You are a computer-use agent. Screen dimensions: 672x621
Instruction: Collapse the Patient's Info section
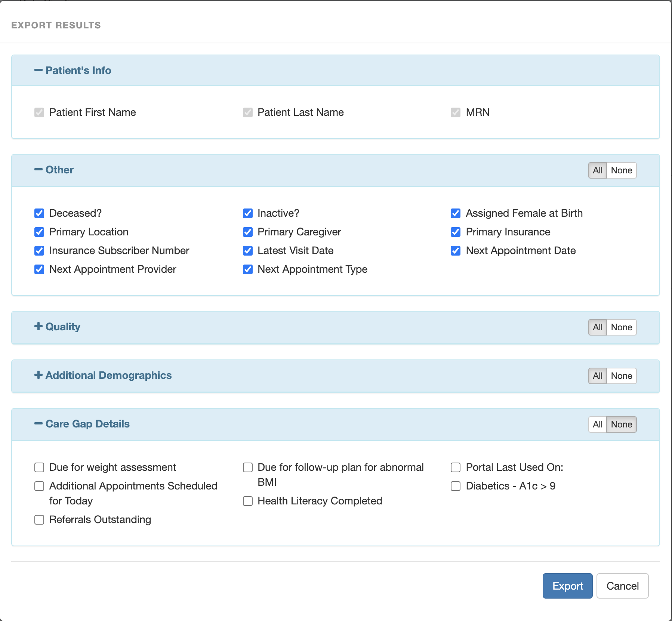pyautogui.click(x=73, y=71)
